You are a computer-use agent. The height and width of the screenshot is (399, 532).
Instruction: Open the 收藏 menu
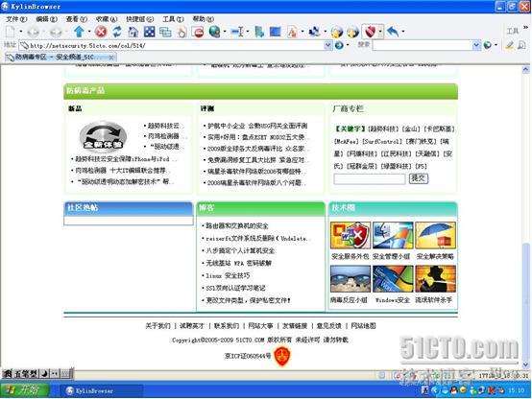pos(107,19)
